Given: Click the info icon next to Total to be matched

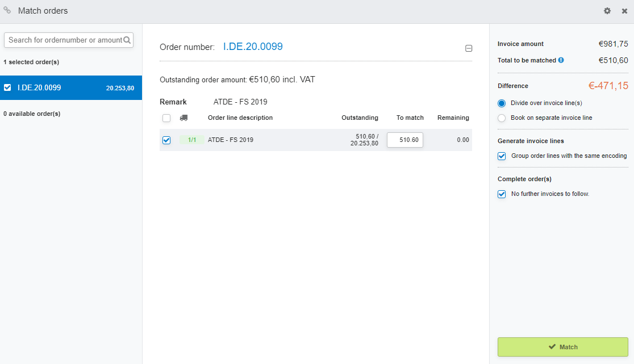Looking at the screenshot, I should (x=561, y=60).
